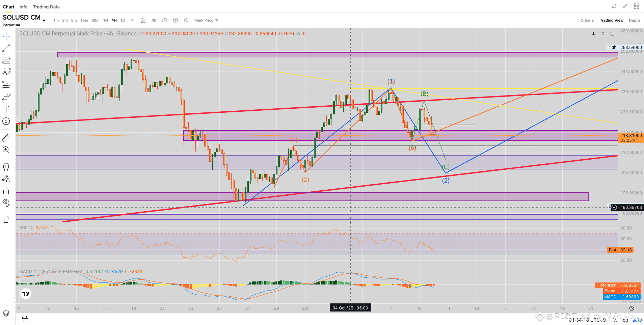Open the Fibonacci retracement tool group
Image resolution: width=644 pixels, height=325 pixels.
tap(6, 60)
